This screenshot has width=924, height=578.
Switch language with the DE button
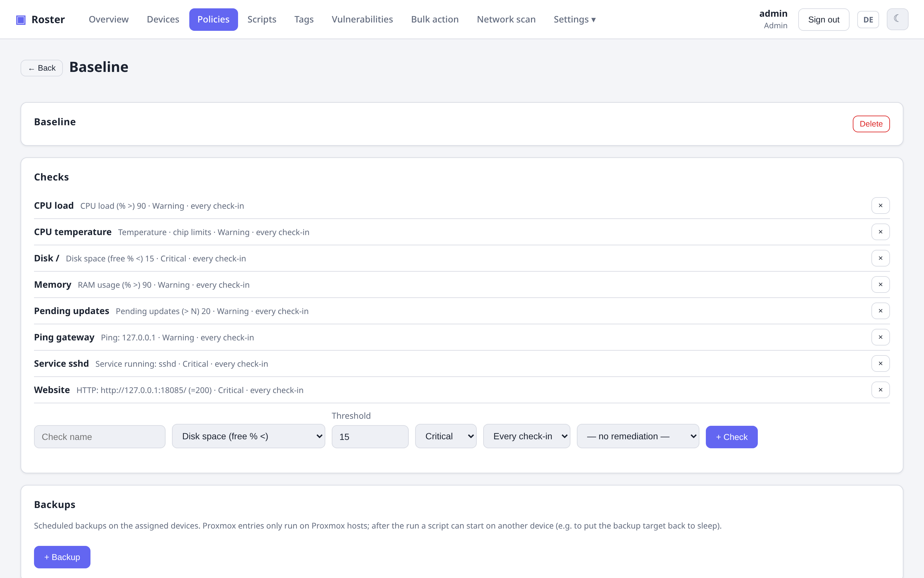pos(868,20)
